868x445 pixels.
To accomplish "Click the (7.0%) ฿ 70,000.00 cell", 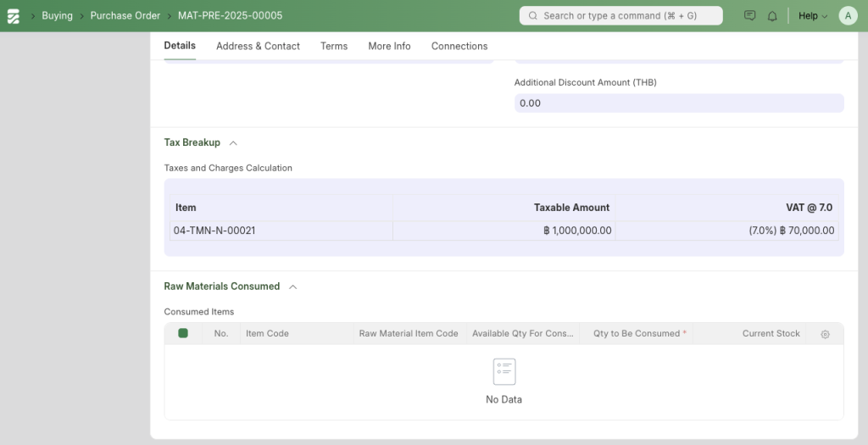I will tap(726, 231).
